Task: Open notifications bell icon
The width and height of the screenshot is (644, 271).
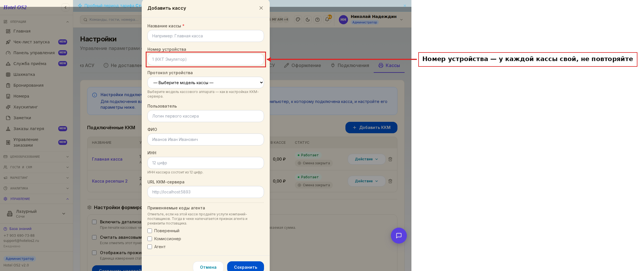Action: 327,20
